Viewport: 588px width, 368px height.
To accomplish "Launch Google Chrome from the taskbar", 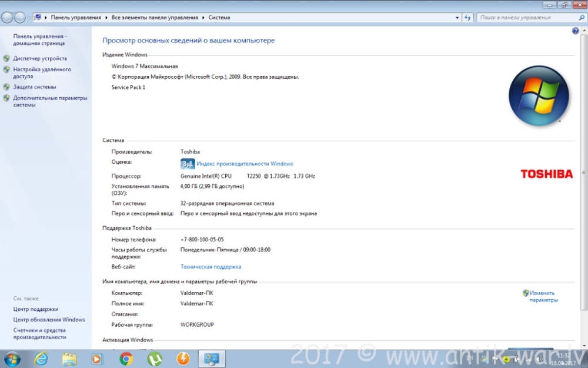I will [126, 359].
